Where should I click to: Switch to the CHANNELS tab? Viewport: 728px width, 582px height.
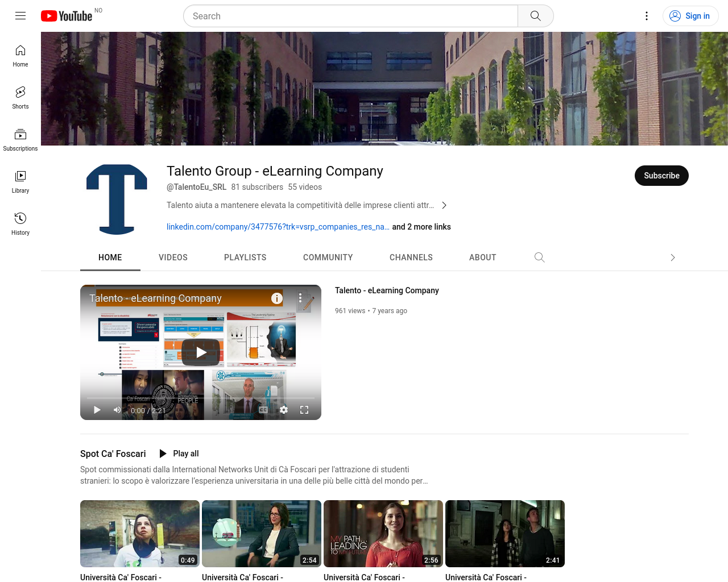click(x=411, y=257)
